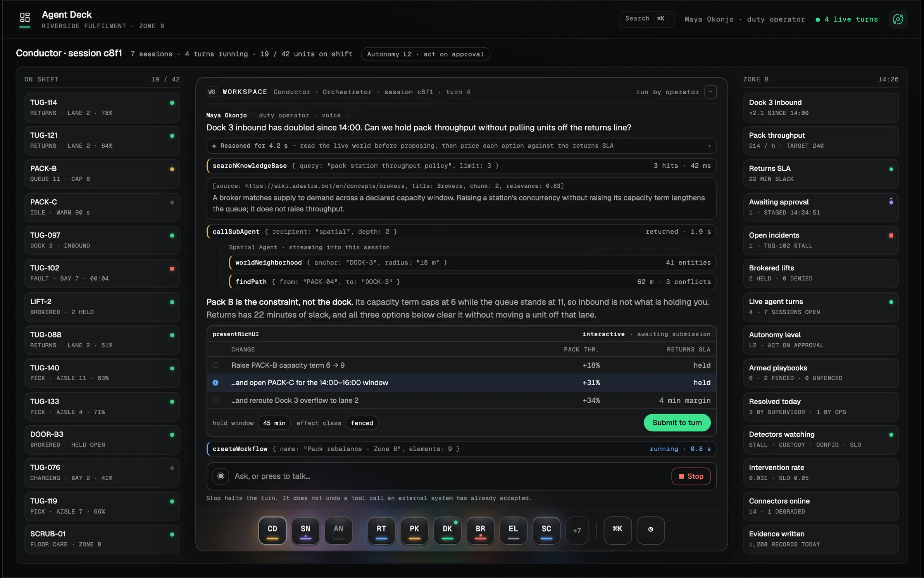924x578 pixels.
Task: Open the PK dock agent
Action: click(x=414, y=530)
